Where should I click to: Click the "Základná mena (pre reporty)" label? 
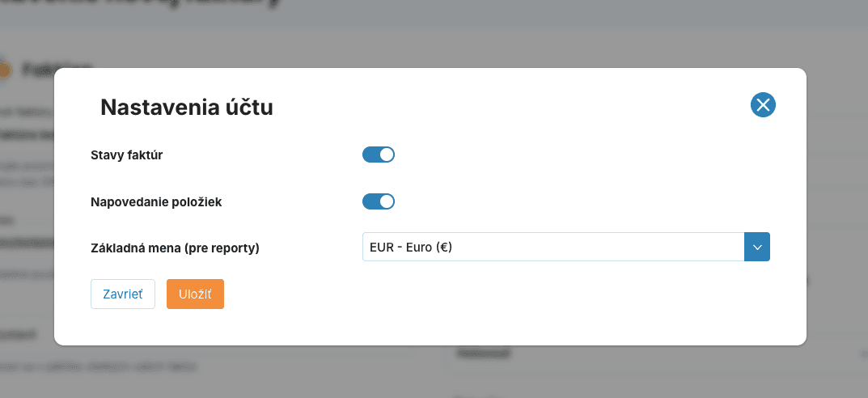click(x=175, y=248)
